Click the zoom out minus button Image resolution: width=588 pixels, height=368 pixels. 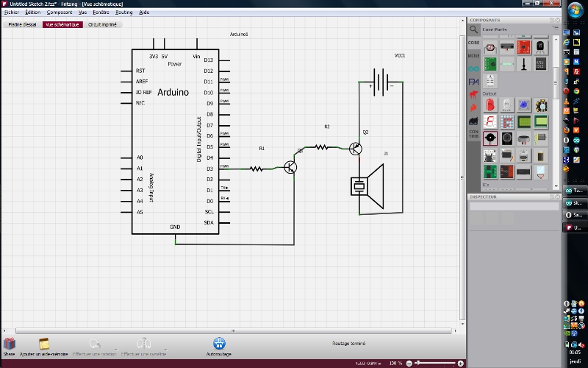(x=409, y=363)
